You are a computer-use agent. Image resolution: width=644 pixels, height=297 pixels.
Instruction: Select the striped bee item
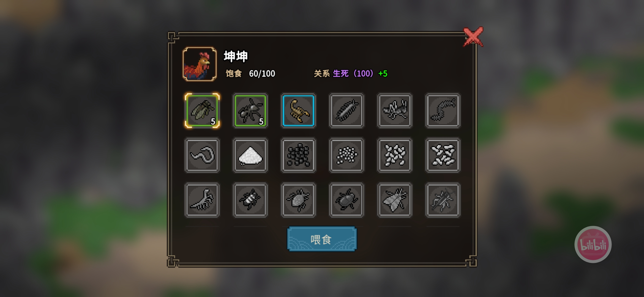click(250, 200)
